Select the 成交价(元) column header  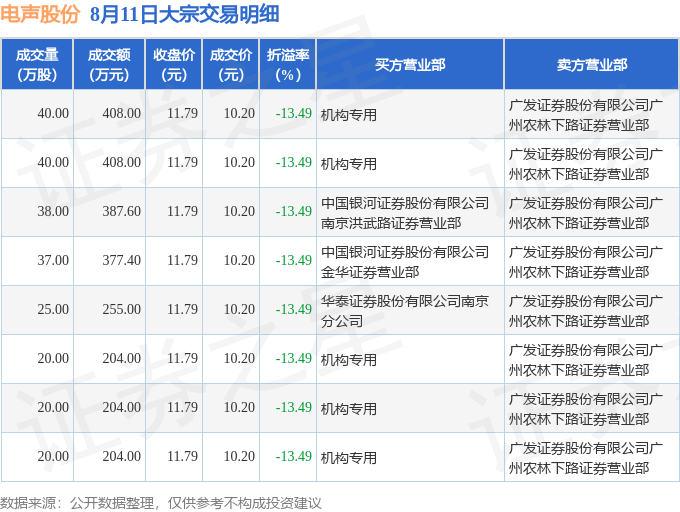231,65
